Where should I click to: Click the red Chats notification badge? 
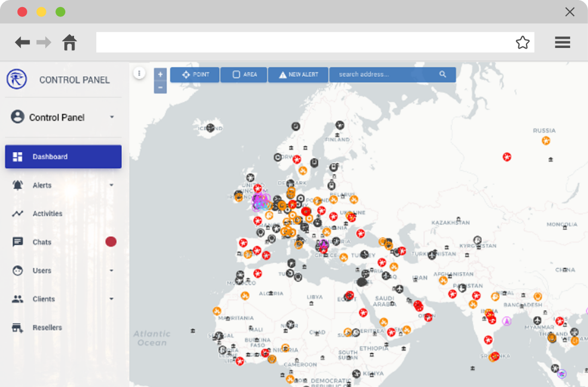(x=111, y=241)
